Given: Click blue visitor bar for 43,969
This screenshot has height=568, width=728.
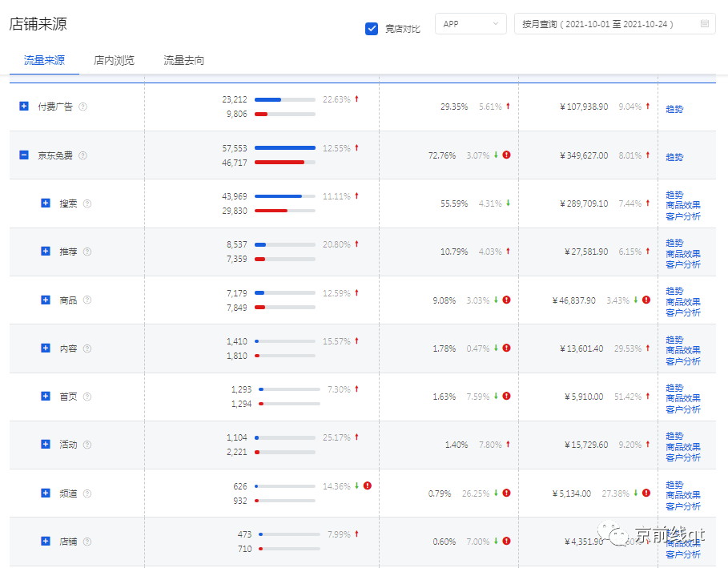Looking at the screenshot, I should pyautogui.click(x=278, y=196).
